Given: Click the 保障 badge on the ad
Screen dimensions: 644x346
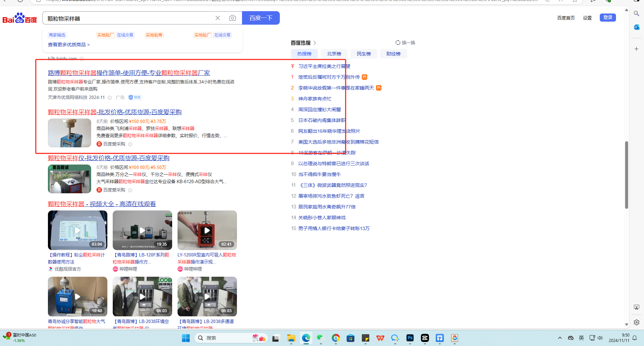Looking at the screenshot, I should click(x=135, y=98).
